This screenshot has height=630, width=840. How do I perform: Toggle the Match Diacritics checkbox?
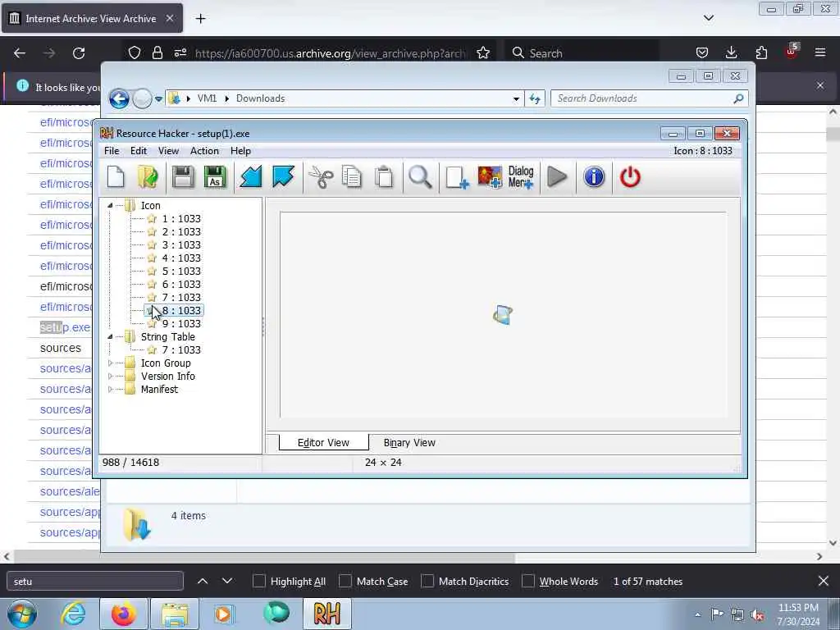click(x=427, y=582)
